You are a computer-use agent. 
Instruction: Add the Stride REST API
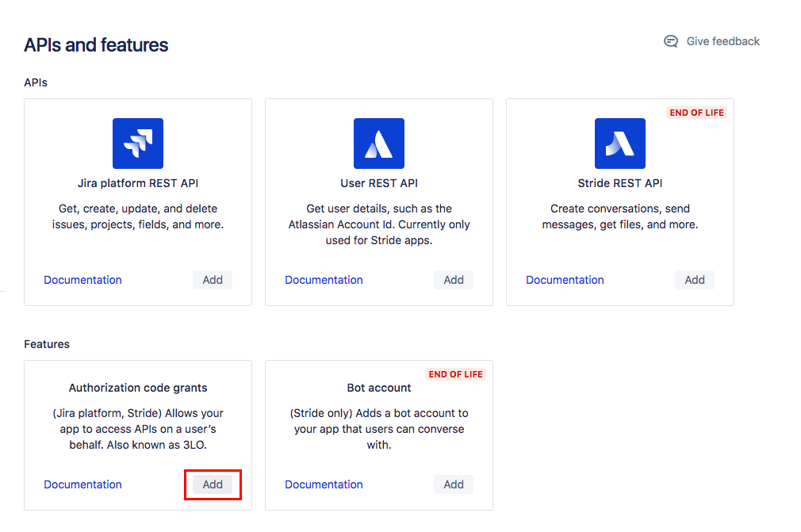click(x=695, y=280)
